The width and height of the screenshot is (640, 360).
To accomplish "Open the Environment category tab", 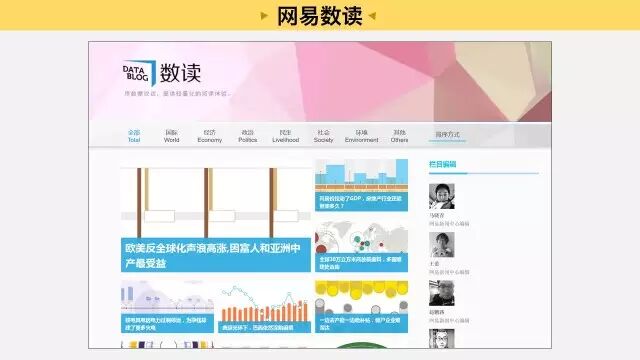I will pos(361,136).
